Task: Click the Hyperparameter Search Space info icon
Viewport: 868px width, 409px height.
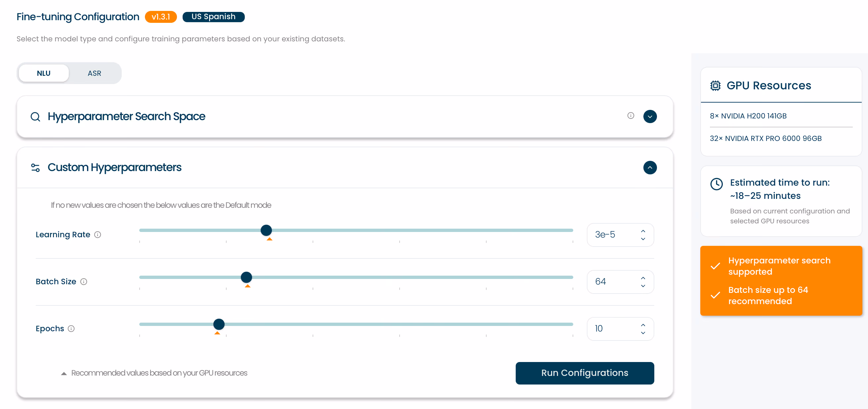Action: [630, 116]
